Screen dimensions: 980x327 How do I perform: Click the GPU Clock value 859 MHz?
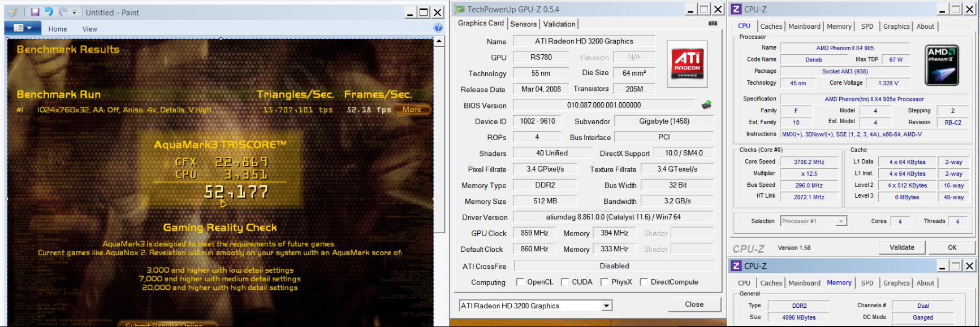click(534, 233)
